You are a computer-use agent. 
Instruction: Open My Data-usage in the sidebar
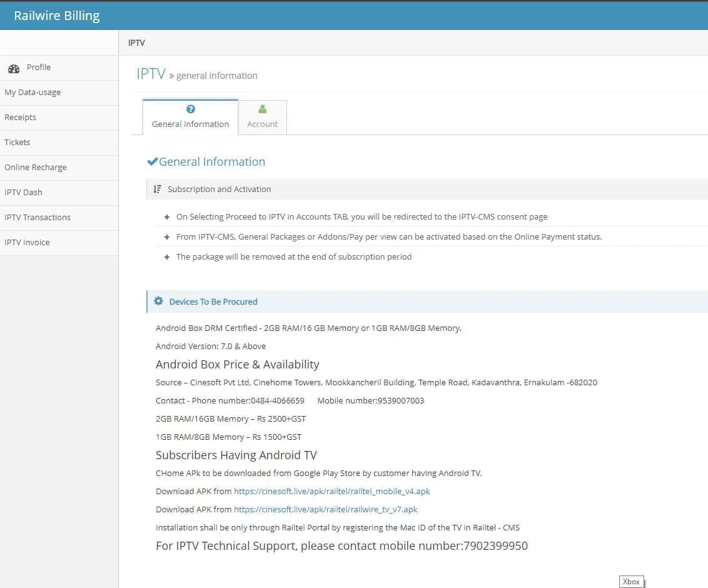[x=59, y=93]
